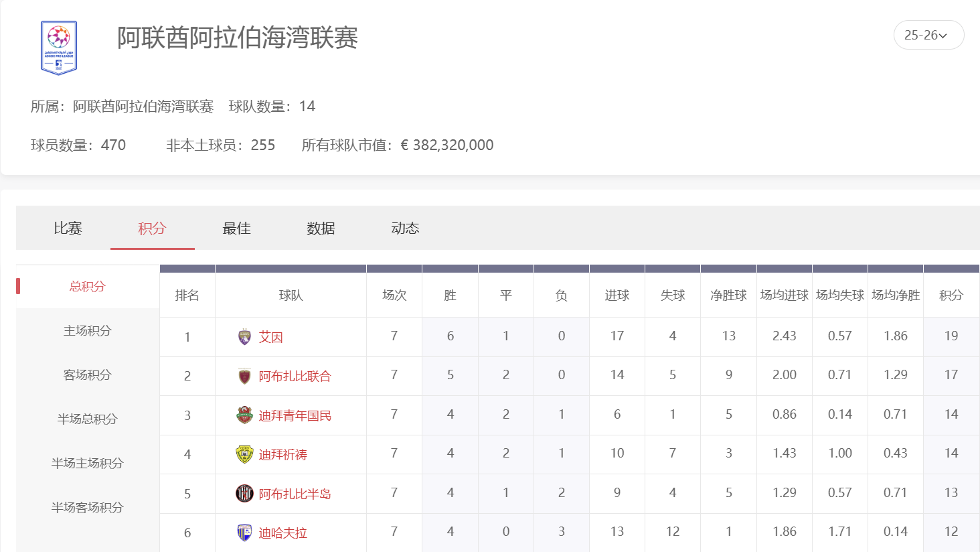
Task: Select 半场客场积分 in the sidebar
Action: click(x=88, y=507)
